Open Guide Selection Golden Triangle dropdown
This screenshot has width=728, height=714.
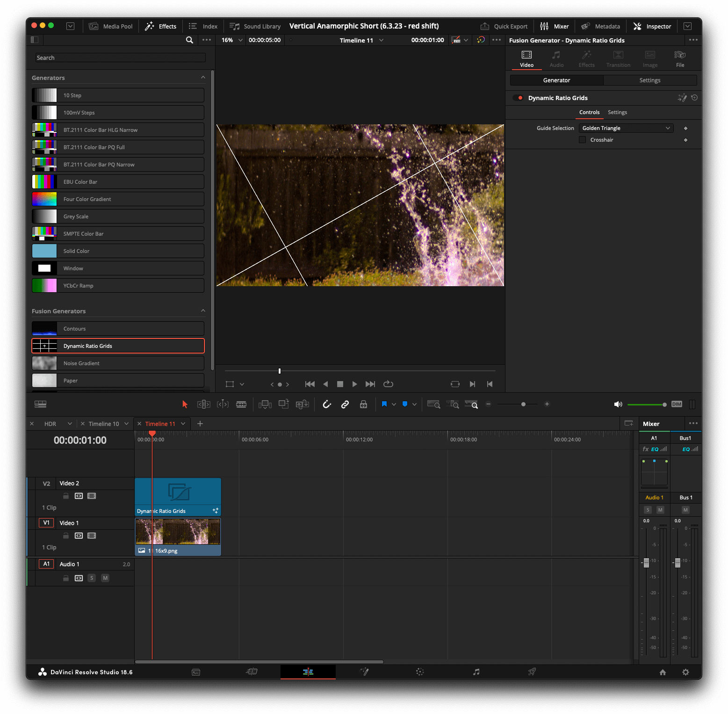point(626,128)
